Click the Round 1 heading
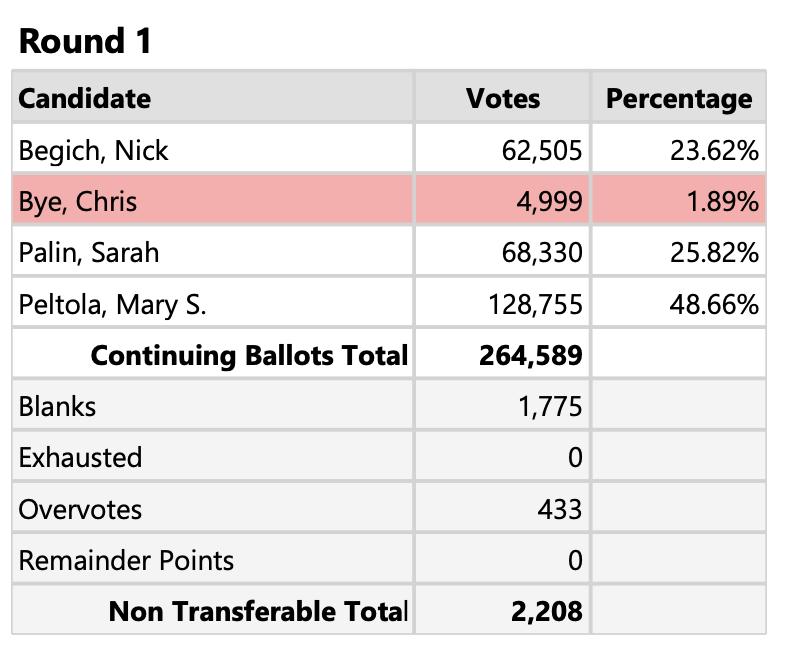This screenshot has width=796, height=664. (85, 41)
